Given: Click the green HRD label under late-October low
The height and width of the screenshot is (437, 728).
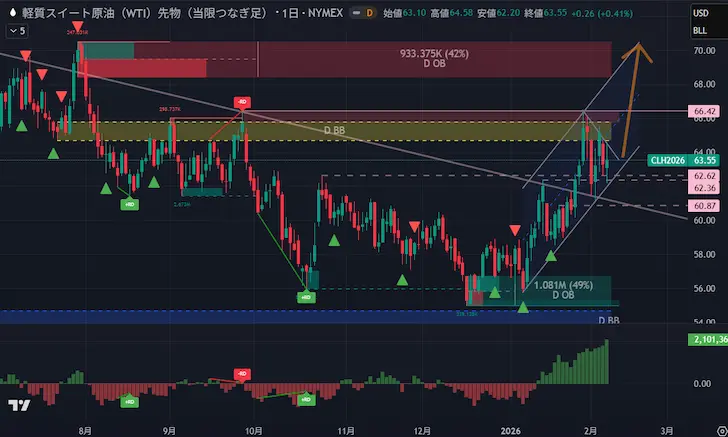Looking at the screenshot, I should pos(304,297).
